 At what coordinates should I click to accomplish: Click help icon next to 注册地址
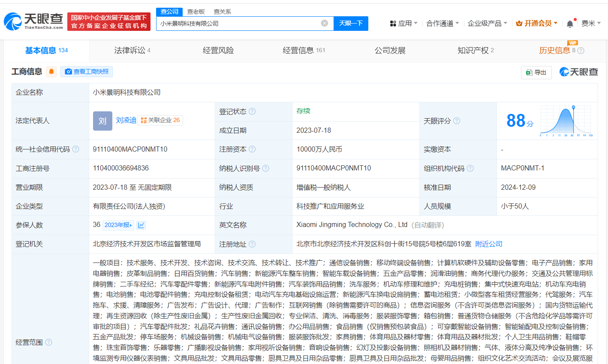click(x=252, y=244)
